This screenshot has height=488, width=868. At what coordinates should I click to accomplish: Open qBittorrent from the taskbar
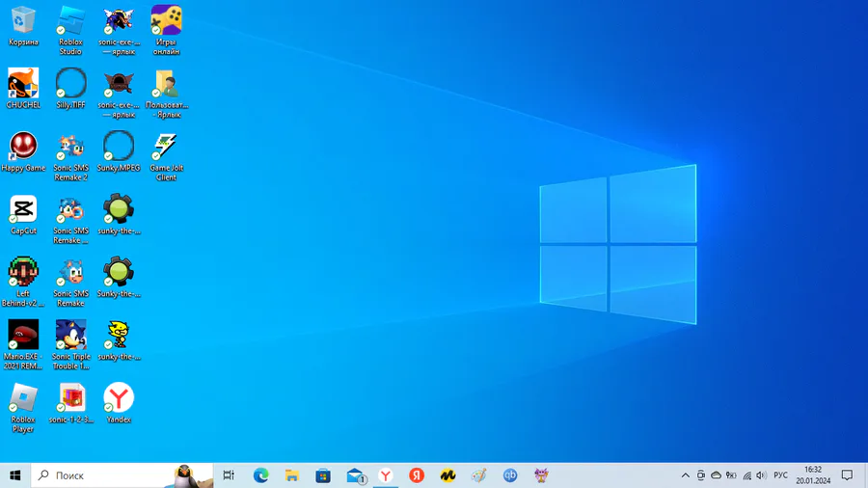point(510,475)
